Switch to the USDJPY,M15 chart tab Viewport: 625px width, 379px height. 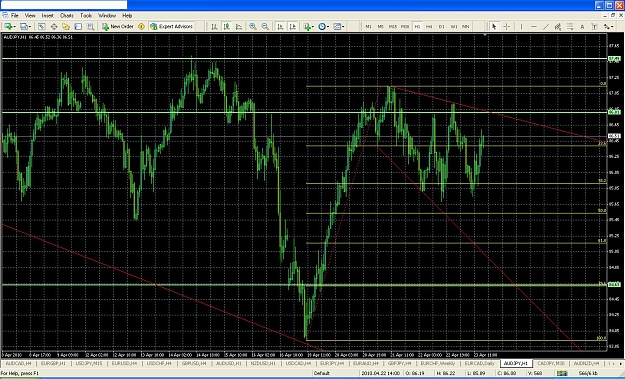tap(88, 363)
